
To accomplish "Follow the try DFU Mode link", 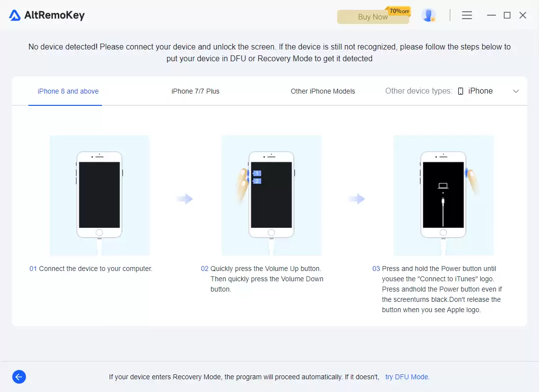I will [407, 377].
